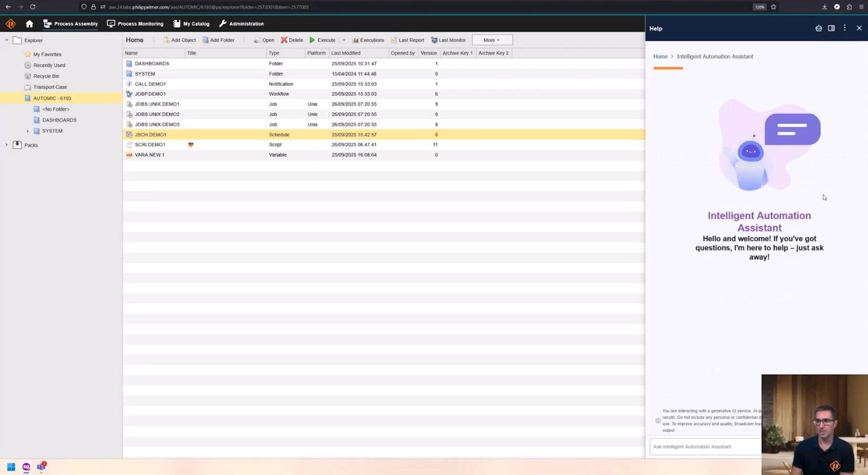Viewport: 868px width, 475px height.
Task: Select the JOBP.DEMO1 workflow row
Action: click(150, 94)
